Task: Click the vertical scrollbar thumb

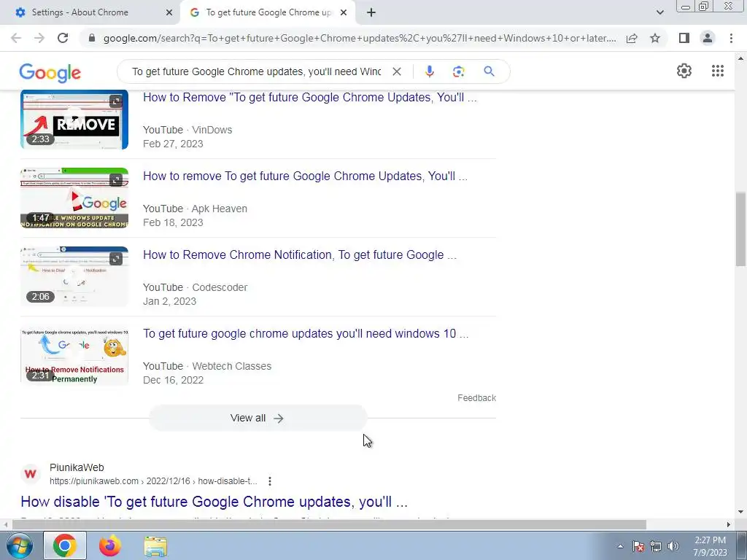Action: coord(740,230)
